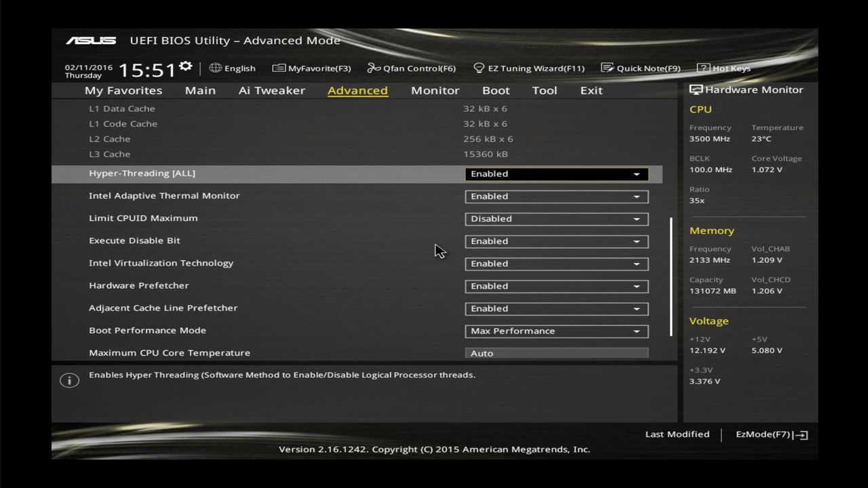Select the Intel Adaptive Thermal Monitor label
This screenshot has height=488, width=868.
164,196
